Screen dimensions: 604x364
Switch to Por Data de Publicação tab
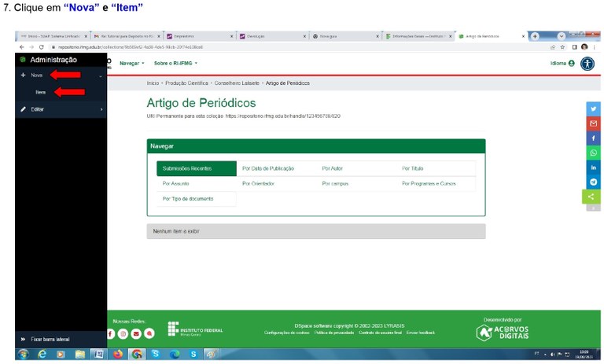point(269,168)
